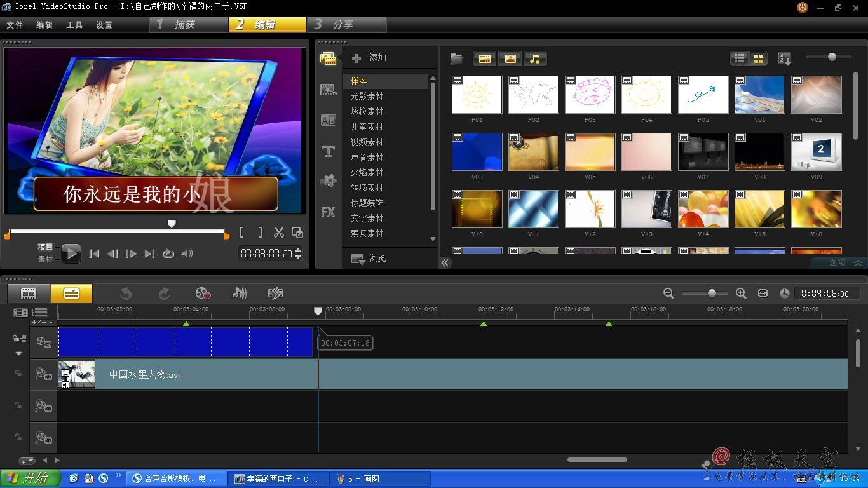Image resolution: width=868 pixels, height=488 pixels.
Task: Open the Sound Mixer icon
Action: pyautogui.click(x=240, y=294)
